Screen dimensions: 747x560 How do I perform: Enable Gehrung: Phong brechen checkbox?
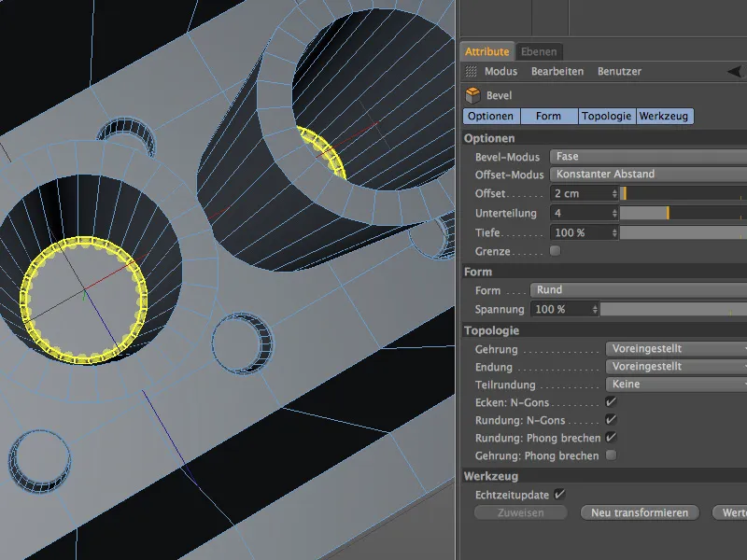pyautogui.click(x=611, y=455)
